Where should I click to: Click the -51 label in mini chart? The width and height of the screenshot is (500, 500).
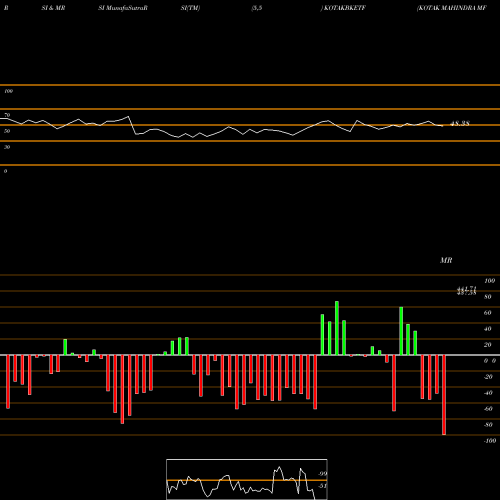[322, 486]
